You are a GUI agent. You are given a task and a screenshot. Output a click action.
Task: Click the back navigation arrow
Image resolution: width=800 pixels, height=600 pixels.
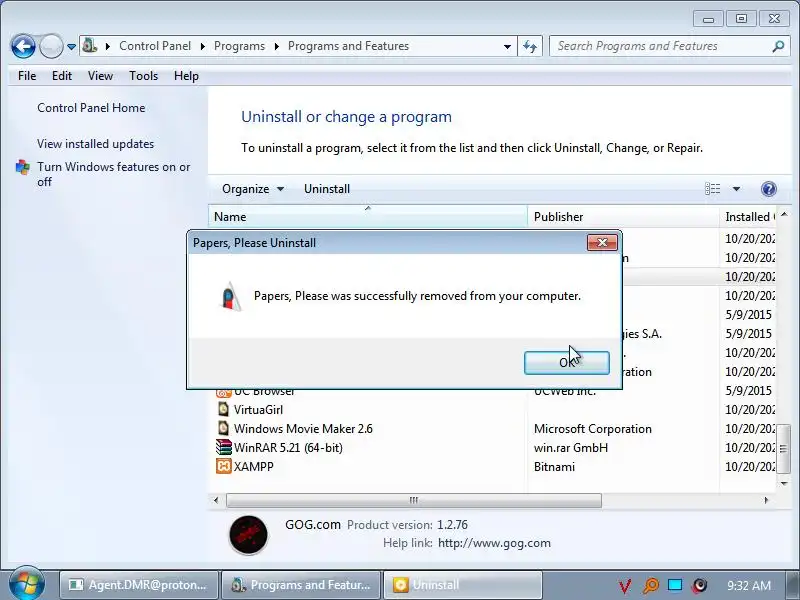23,46
